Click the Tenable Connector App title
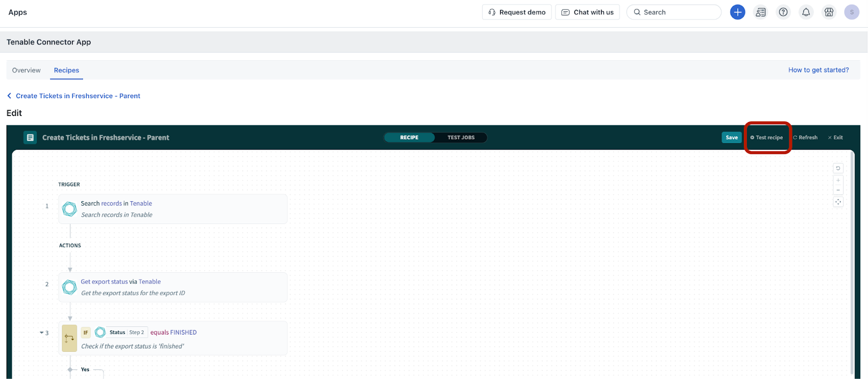Viewport: 868px width, 379px height. pos(49,42)
